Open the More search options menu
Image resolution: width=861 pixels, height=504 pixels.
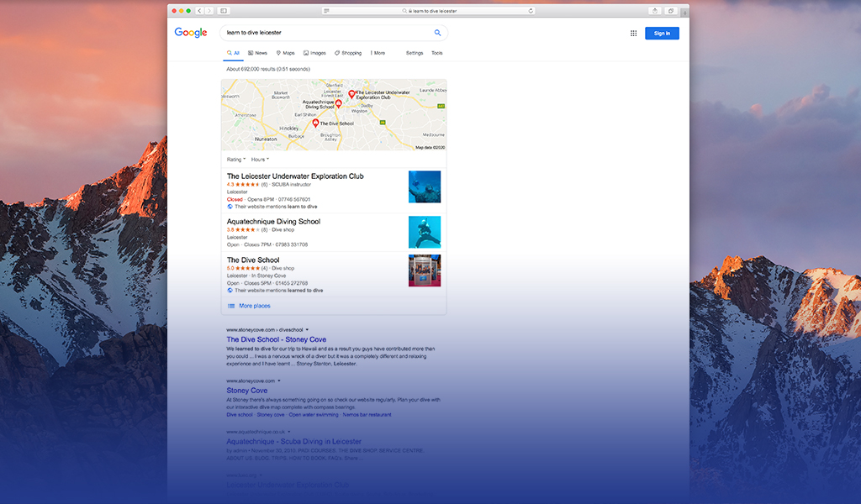(x=378, y=53)
